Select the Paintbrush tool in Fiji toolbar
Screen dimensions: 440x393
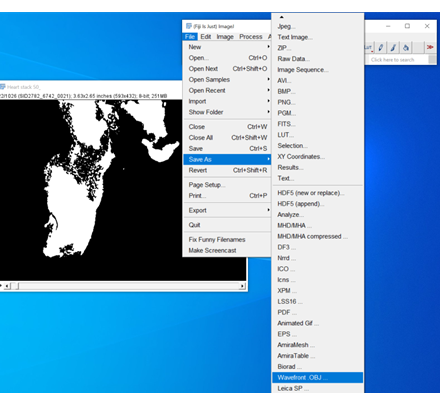[x=393, y=47]
